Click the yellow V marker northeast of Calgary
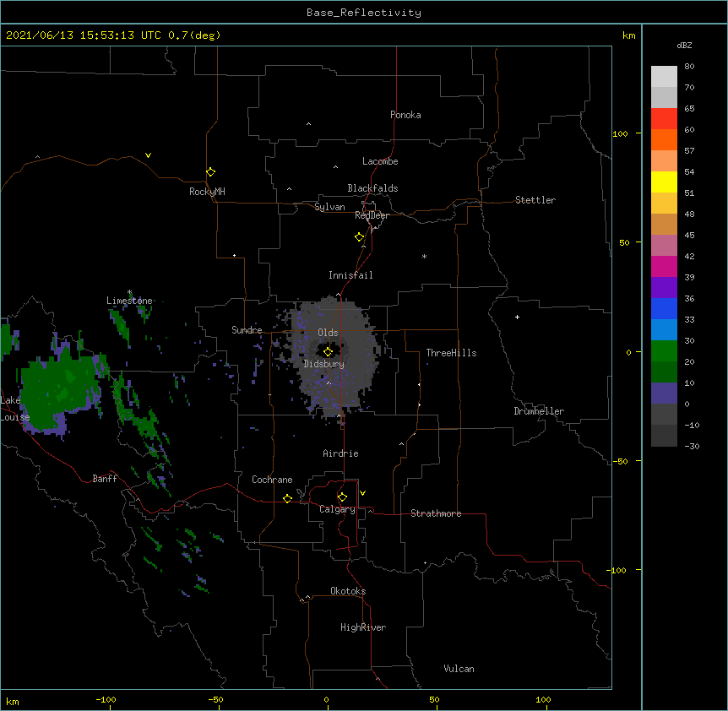Viewport: 728px width, 711px height. [x=362, y=493]
